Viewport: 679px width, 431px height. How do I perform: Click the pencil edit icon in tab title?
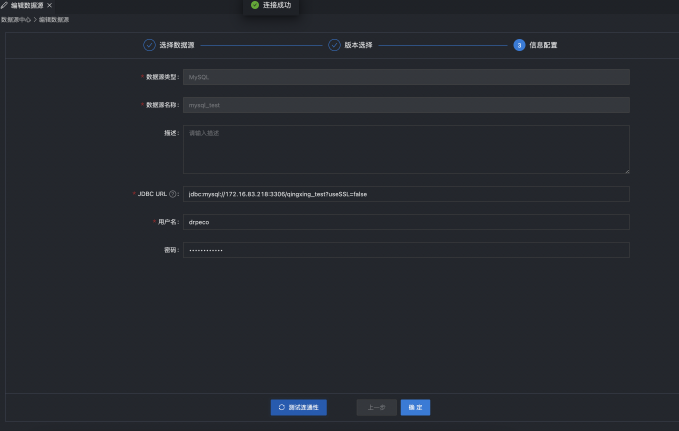point(4,5)
